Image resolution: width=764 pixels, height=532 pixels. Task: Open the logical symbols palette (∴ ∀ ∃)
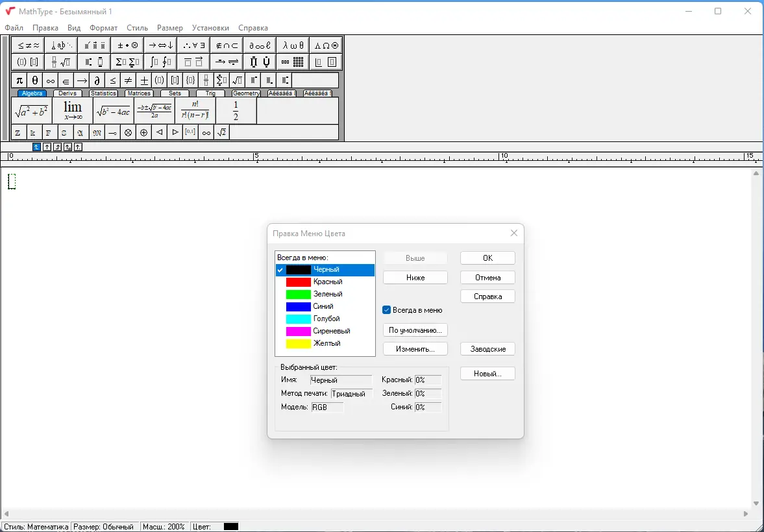[193, 45]
